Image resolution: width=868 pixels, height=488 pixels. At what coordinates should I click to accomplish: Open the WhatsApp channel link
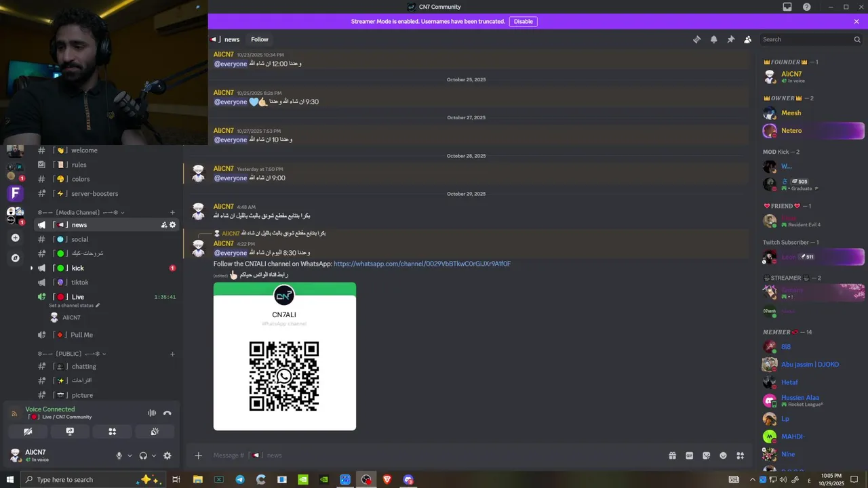point(422,264)
